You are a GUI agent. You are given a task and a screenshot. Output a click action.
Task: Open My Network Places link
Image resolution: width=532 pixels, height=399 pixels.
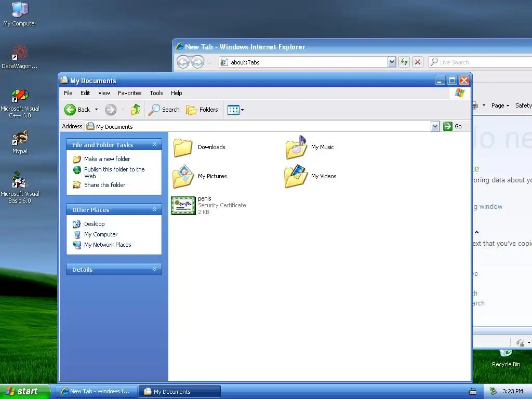coord(108,245)
